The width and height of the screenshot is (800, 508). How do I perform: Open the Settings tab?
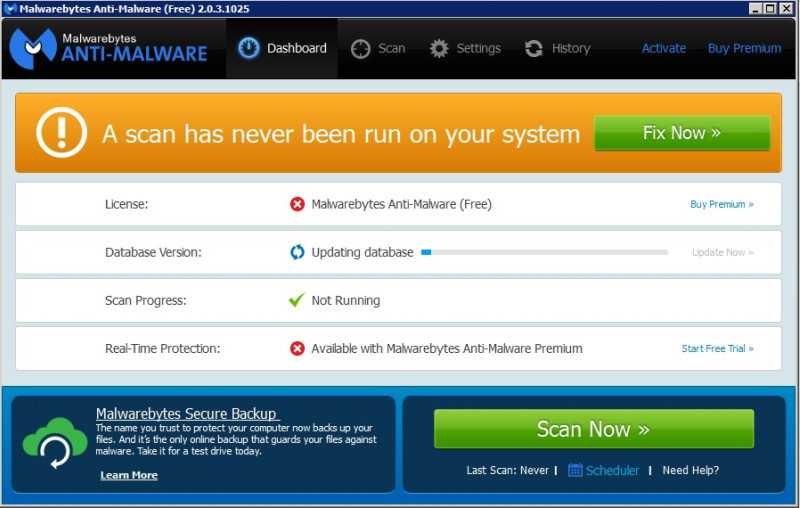pyautogui.click(x=465, y=48)
